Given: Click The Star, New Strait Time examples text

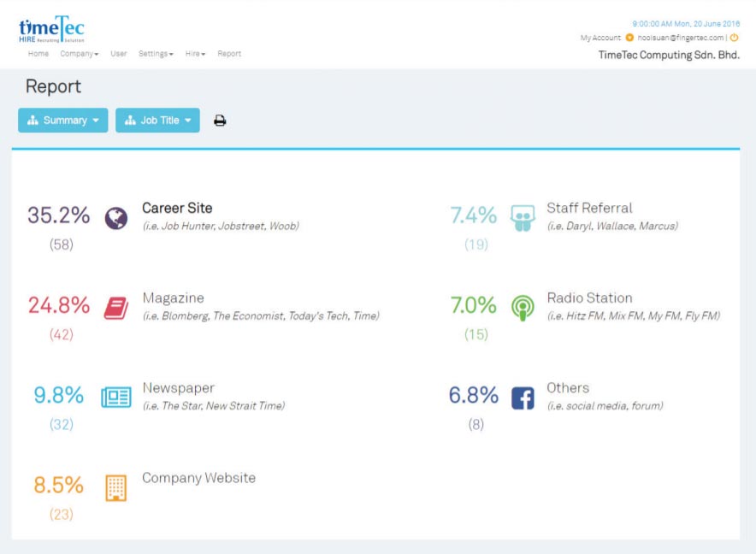Looking at the screenshot, I should (214, 406).
